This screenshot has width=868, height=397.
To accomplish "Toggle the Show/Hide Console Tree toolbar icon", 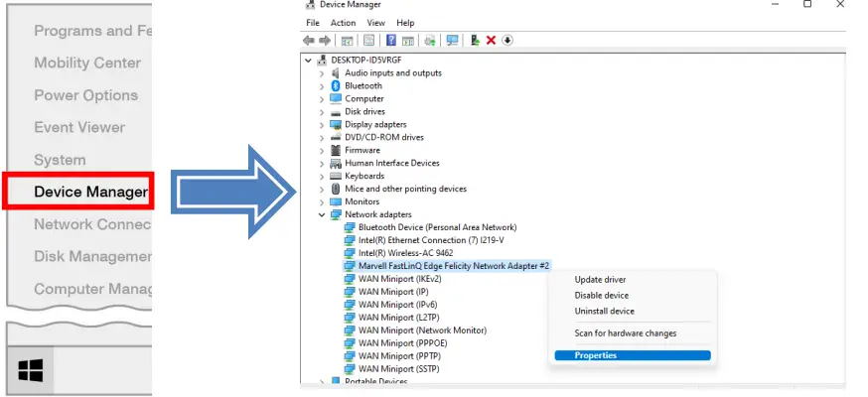I will click(347, 41).
